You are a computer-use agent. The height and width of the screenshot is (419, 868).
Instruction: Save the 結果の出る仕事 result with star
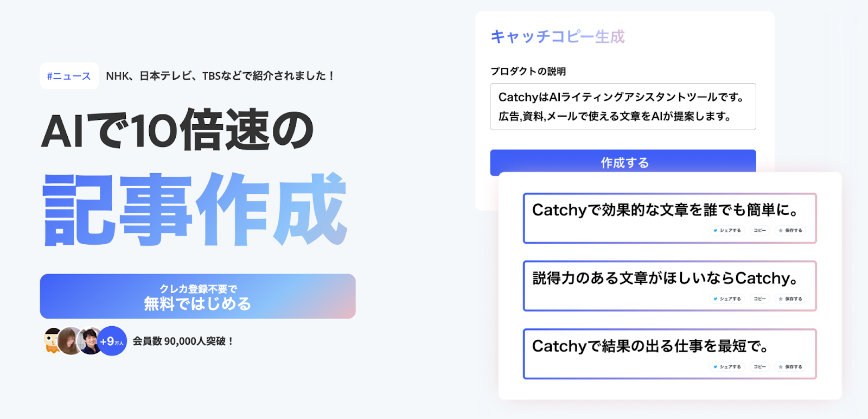(790, 367)
